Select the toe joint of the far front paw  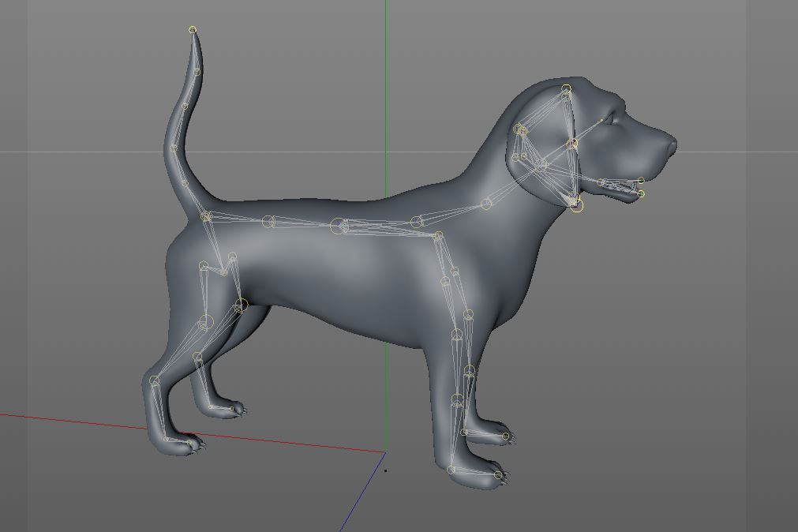click(505, 436)
